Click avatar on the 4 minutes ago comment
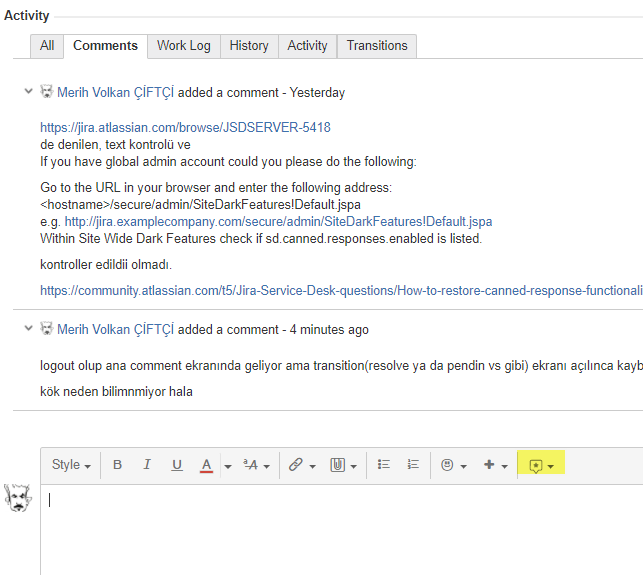Screen dimensions: 643x575 click(x=47, y=328)
